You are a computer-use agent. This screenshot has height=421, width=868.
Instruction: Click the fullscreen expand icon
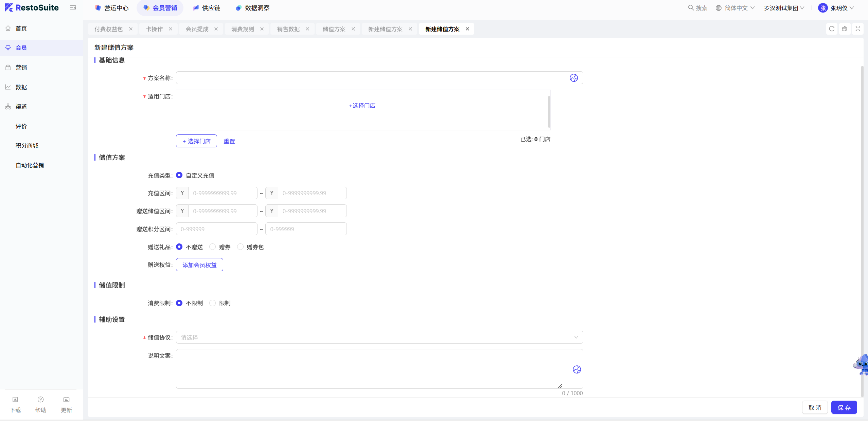(x=858, y=29)
